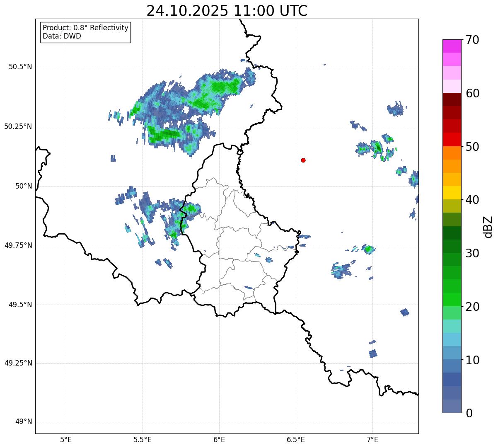
Task: Click the '50°N' latitude label
Action: (x=24, y=186)
